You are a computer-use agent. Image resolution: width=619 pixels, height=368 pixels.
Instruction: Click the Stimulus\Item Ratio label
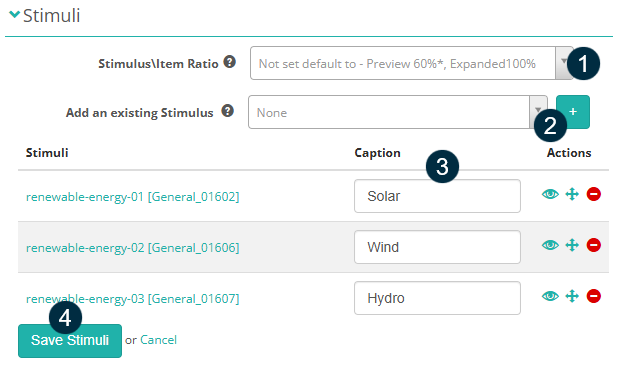click(158, 64)
